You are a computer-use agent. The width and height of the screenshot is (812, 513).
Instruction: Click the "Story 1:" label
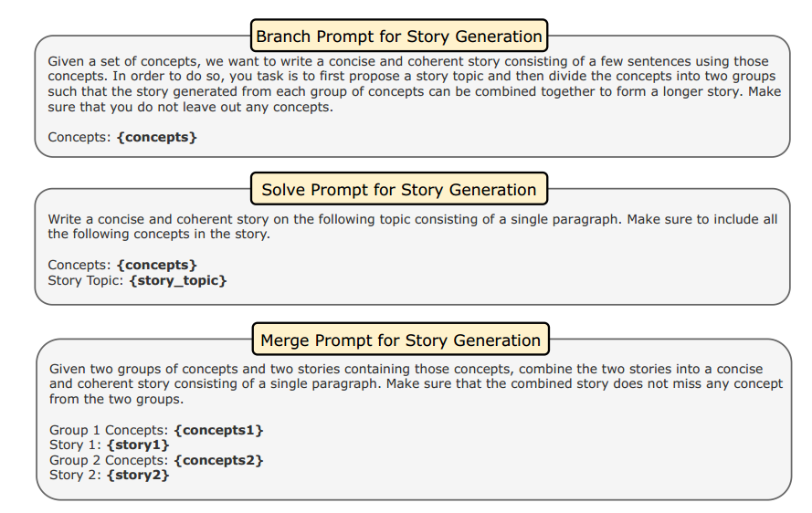[76, 445]
